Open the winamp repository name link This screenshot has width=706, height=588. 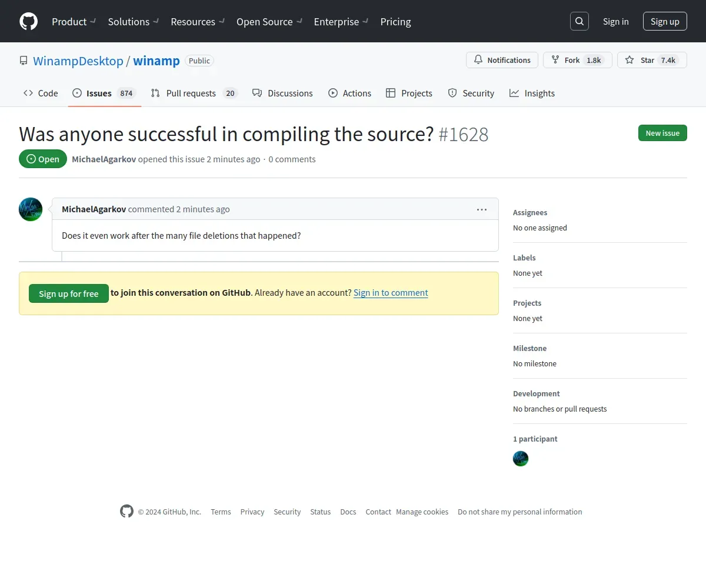tap(156, 61)
